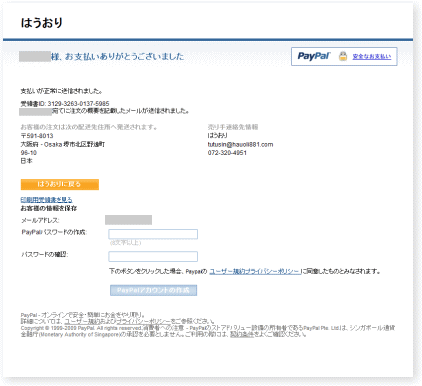Image resolution: width=422 pixels, height=386 pixels.
Task: Click the はうおり store title heading
Action: [x=42, y=23]
